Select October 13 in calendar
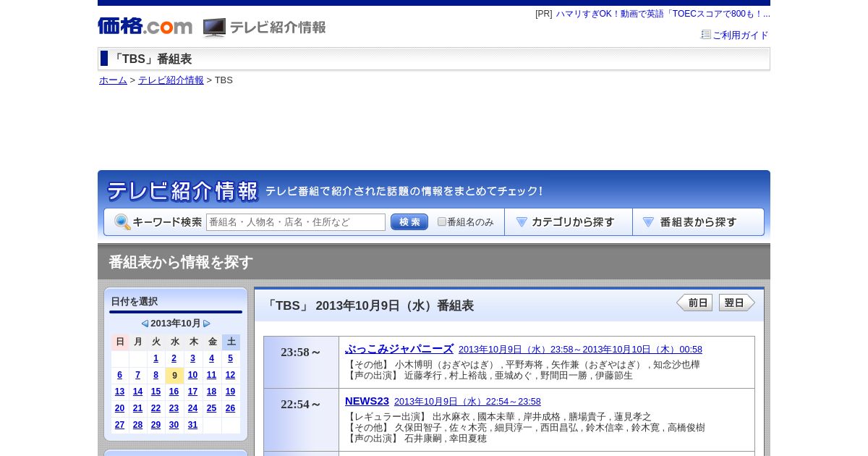 (x=119, y=392)
